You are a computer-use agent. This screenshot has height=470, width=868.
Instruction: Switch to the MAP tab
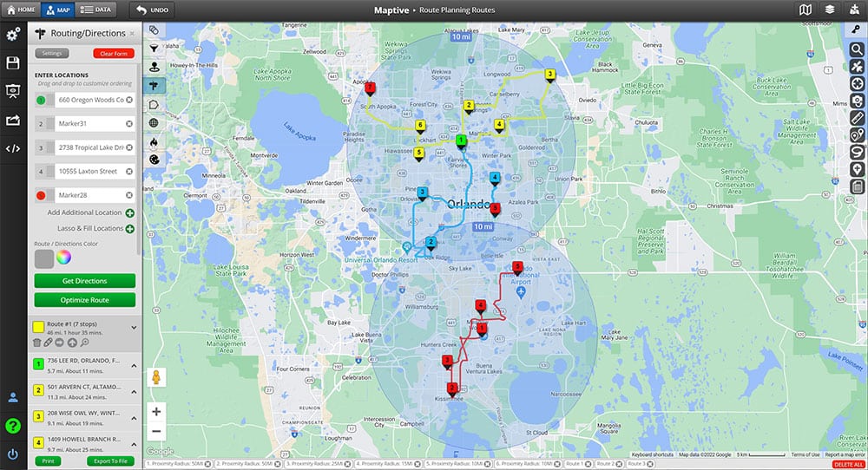57,10
